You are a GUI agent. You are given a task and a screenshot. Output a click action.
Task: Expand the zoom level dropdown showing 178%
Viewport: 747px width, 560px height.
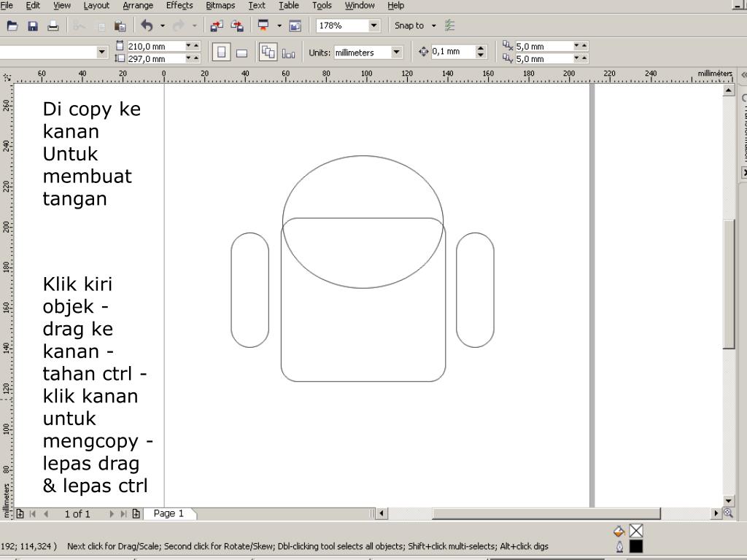click(373, 26)
